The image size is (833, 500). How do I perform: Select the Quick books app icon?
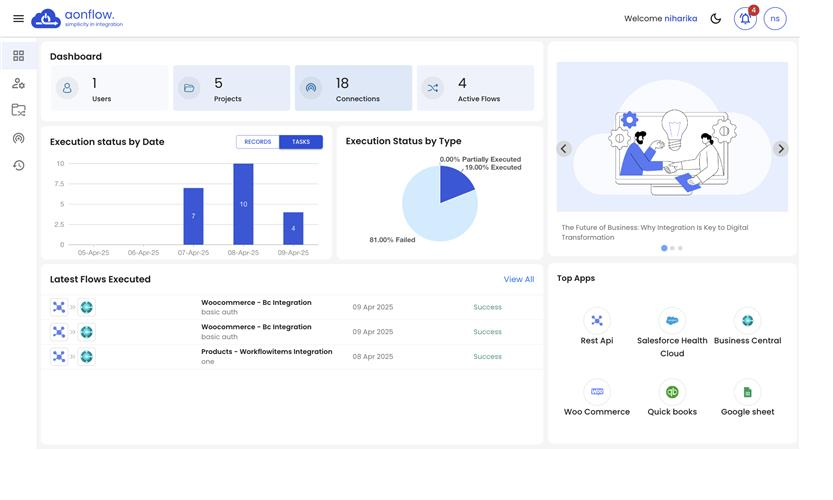click(x=672, y=392)
